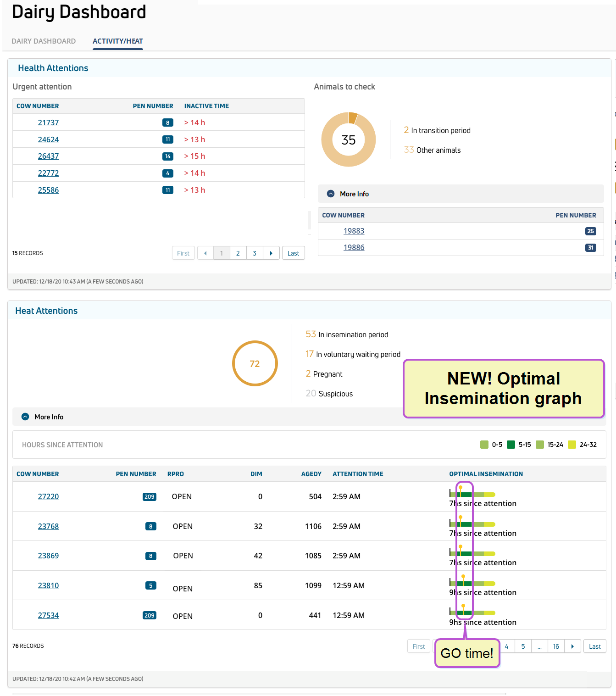Click the 24-32 hours legend swatch
616x696 pixels.
[x=572, y=445]
